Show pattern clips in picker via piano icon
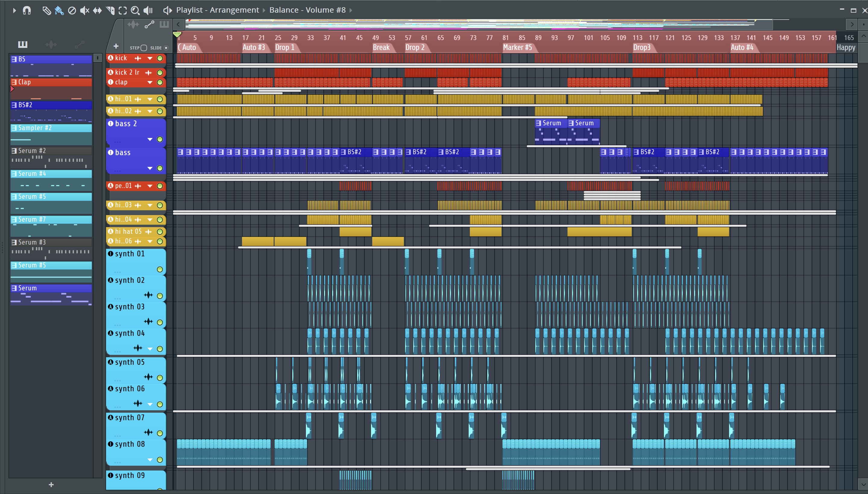868x494 pixels. point(23,44)
